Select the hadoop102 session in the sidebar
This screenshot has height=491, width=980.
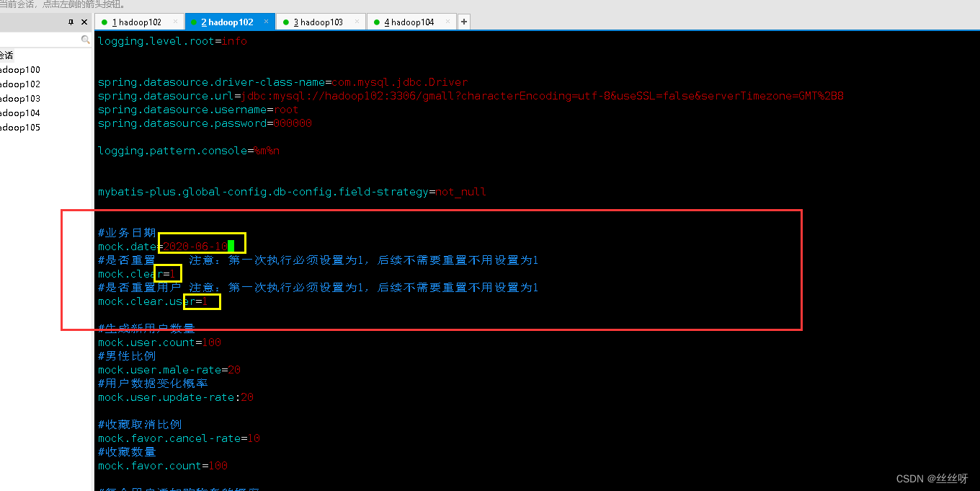(x=18, y=84)
